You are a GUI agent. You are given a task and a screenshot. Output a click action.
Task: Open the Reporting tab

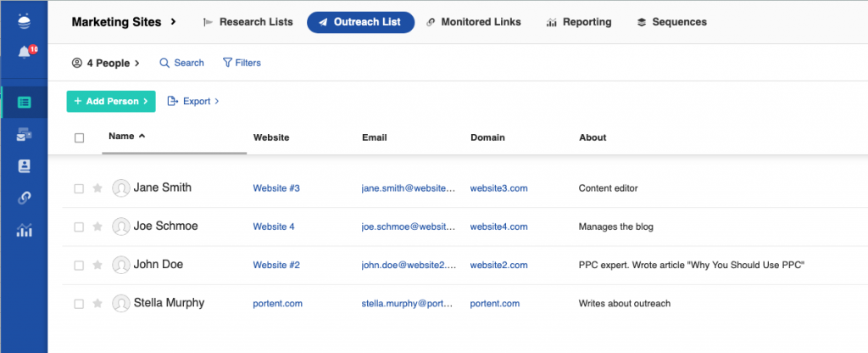[x=578, y=22]
